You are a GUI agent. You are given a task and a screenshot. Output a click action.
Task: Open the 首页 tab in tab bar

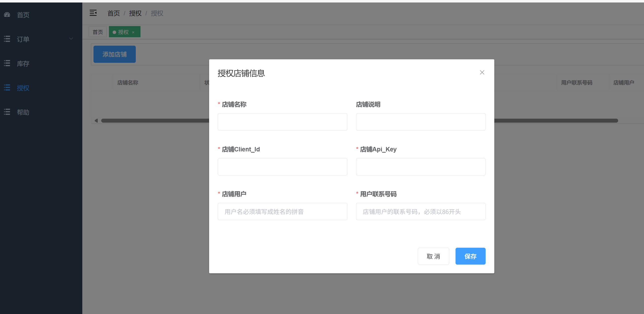pos(97,32)
